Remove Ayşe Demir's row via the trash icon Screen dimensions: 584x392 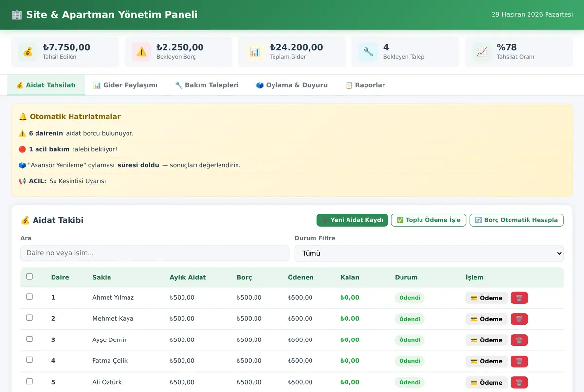pos(519,340)
